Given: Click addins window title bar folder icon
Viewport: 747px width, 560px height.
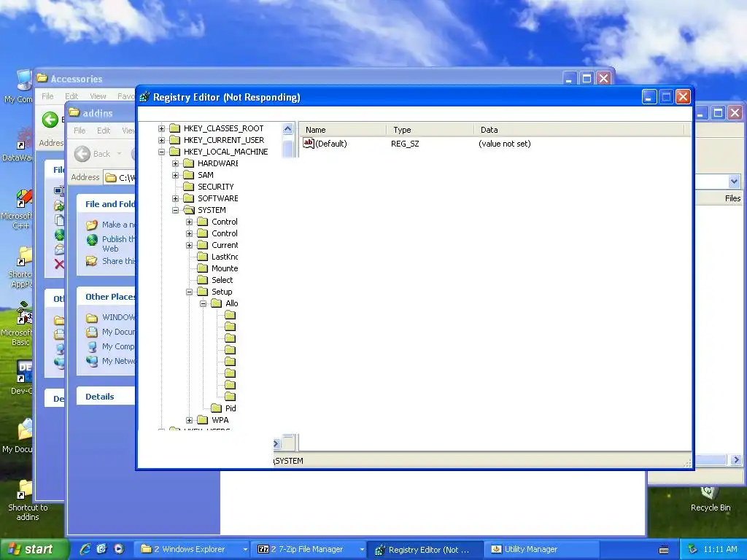Looking at the screenshot, I should pyautogui.click(x=74, y=112).
